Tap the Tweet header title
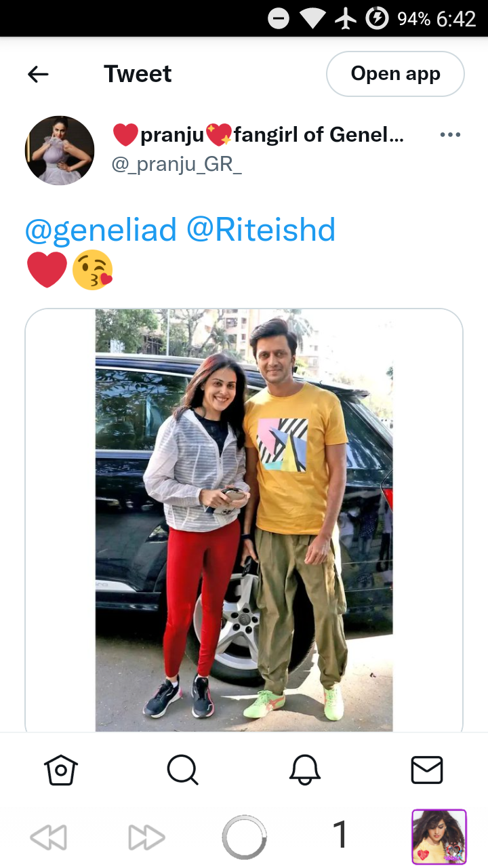The height and width of the screenshot is (868, 488). (x=138, y=74)
